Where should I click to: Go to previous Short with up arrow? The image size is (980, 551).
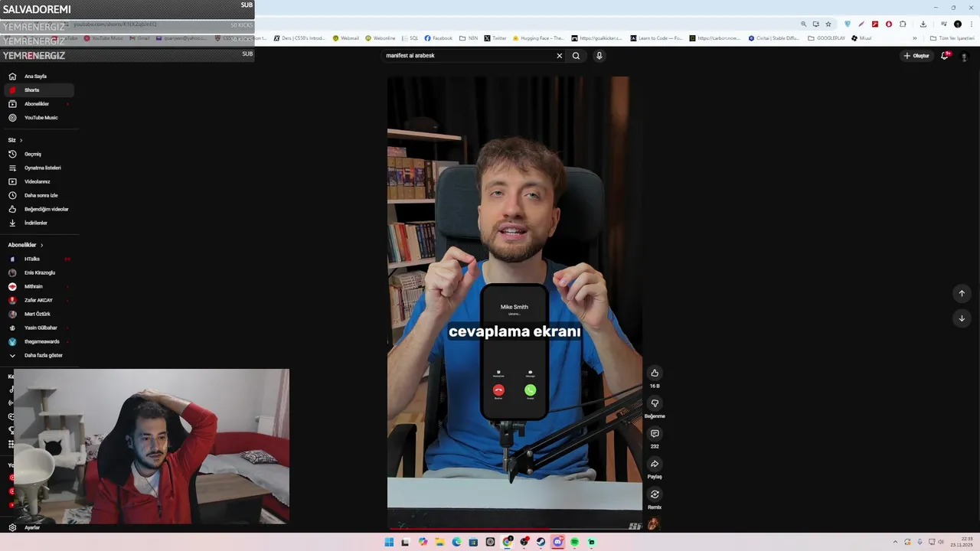[962, 293]
